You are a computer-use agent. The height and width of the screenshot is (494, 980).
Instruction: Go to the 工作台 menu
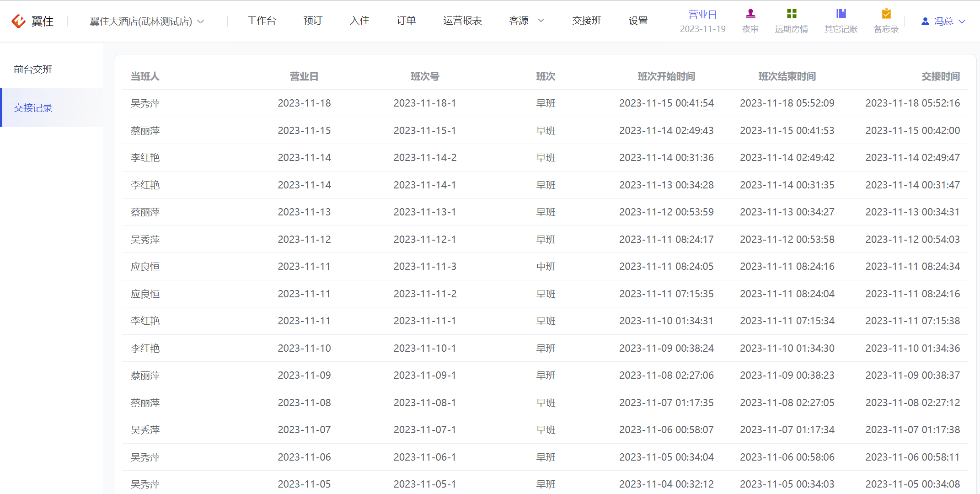(262, 21)
